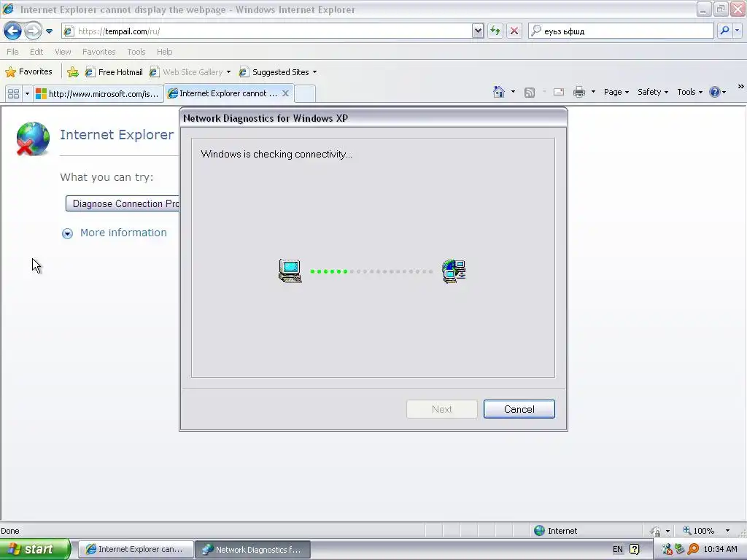
Task: Click the Add to Favorites Bar icon
Action: [73, 72]
